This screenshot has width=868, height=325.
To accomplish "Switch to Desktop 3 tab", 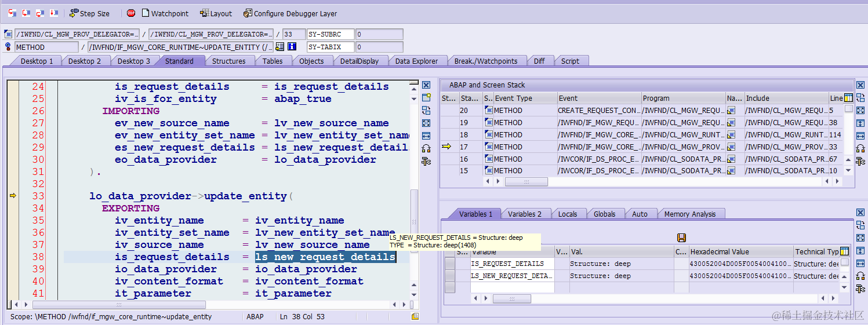I will 134,61.
